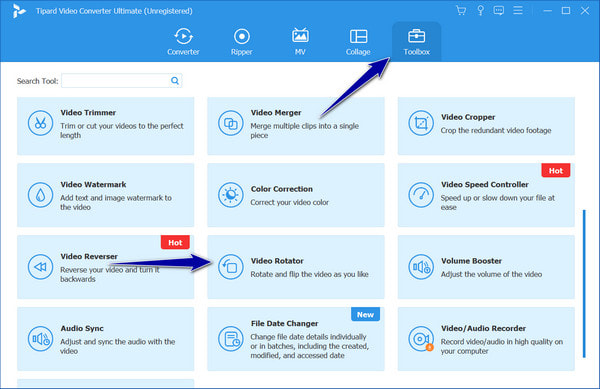
Task: Click the Video Merger title text
Action: (276, 113)
